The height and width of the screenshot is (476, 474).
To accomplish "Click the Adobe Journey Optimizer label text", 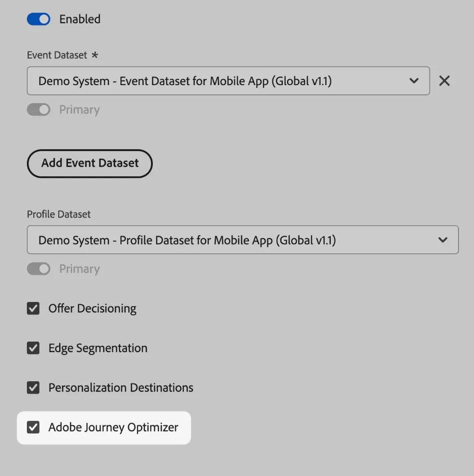I will tap(113, 427).
